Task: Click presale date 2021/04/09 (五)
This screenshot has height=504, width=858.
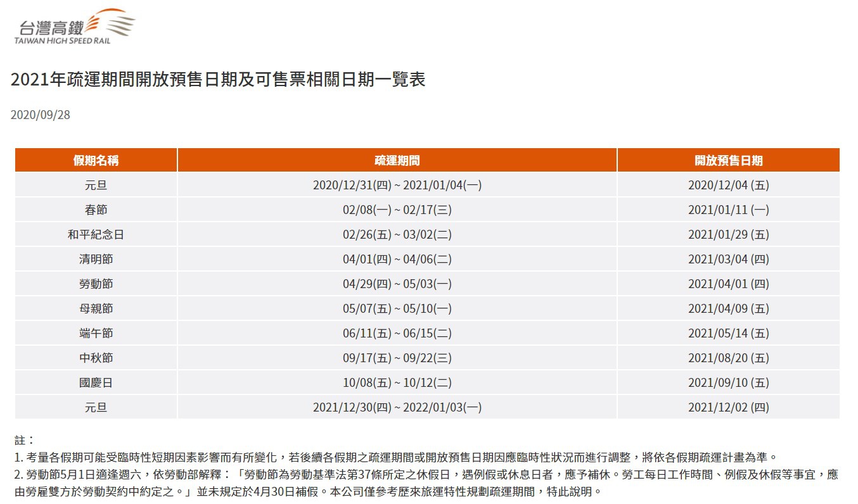Action: (x=729, y=308)
